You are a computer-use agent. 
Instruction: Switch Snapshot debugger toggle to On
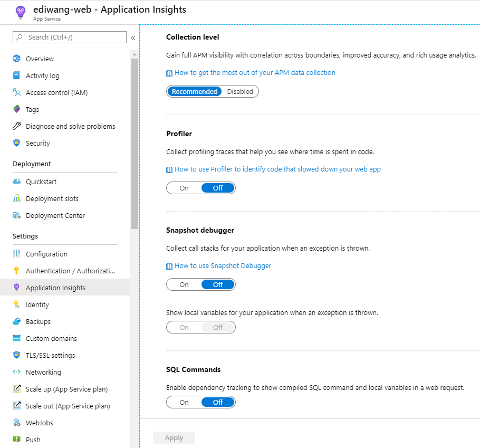[x=184, y=284]
